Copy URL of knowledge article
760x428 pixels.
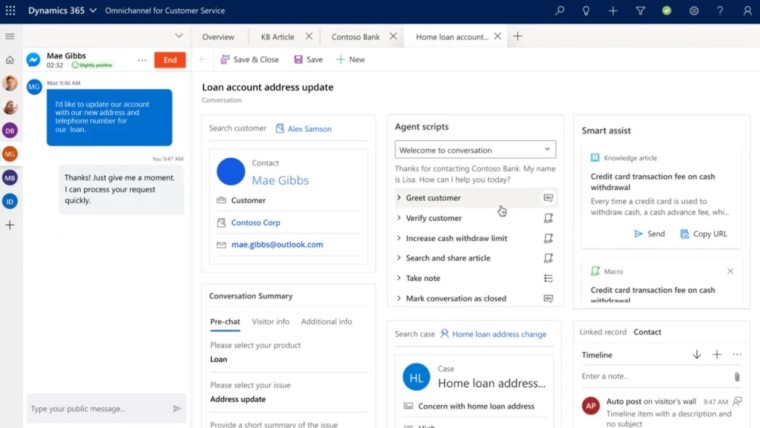703,234
